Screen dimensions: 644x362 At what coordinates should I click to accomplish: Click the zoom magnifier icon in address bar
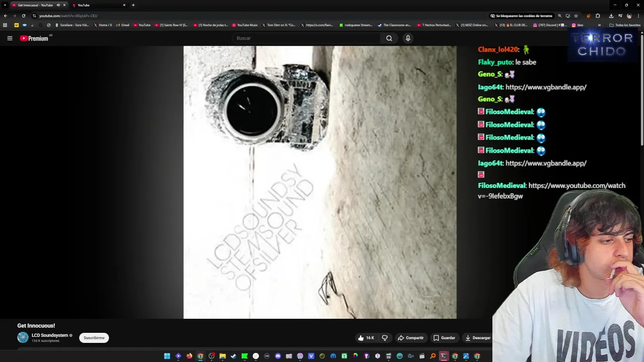tap(559, 16)
